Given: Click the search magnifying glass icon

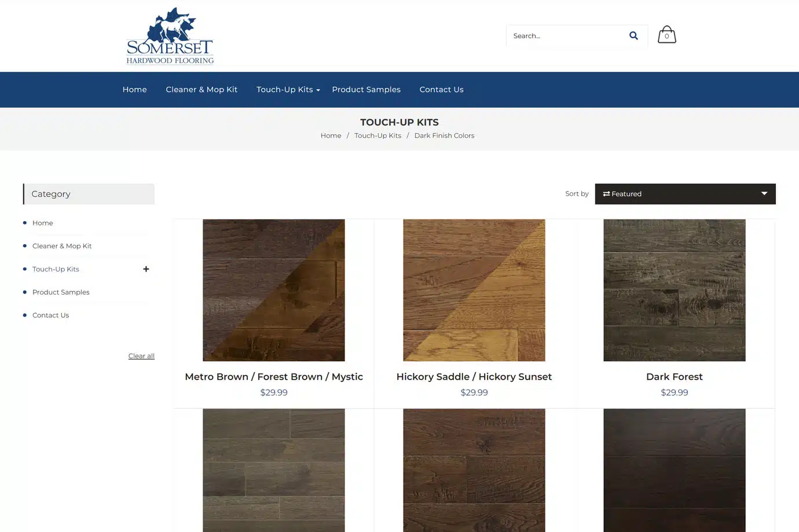Looking at the screenshot, I should click(633, 35).
